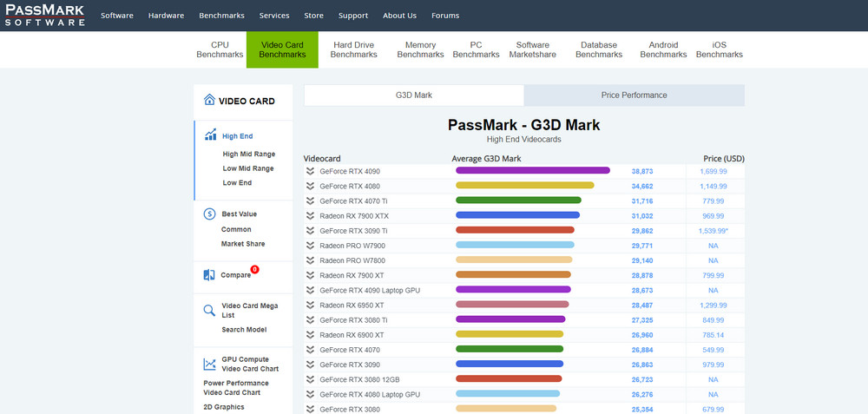Open the Database Benchmarks tab
Image resolution: width=868 pixels, height=414 pixels.
(599, 49)
